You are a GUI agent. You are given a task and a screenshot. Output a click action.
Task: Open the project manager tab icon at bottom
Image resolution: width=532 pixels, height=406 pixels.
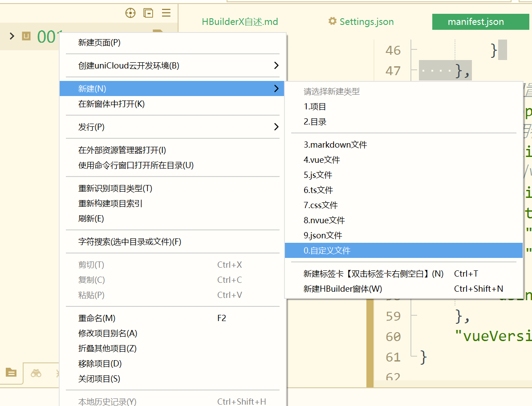[11, 373]
